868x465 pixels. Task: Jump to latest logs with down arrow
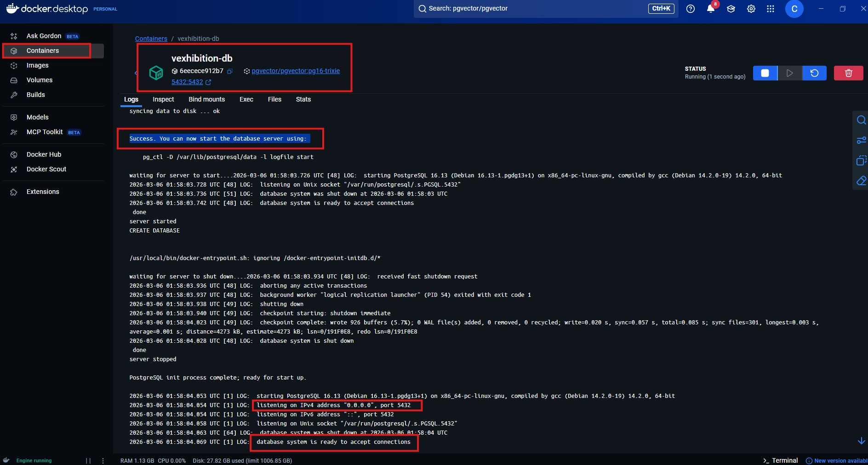tap(862, 441)
